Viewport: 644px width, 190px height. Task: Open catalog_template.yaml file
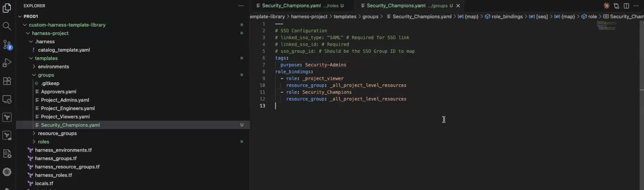pos(64,50)
